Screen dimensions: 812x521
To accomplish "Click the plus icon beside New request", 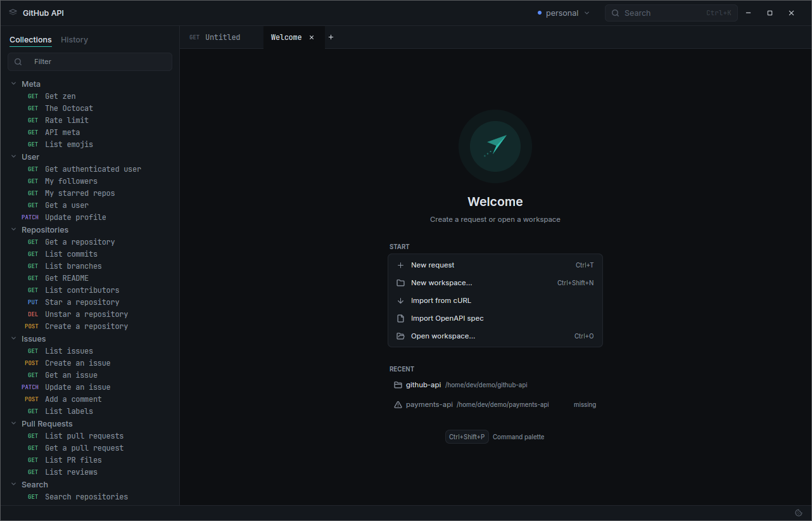I will point(400,265).
